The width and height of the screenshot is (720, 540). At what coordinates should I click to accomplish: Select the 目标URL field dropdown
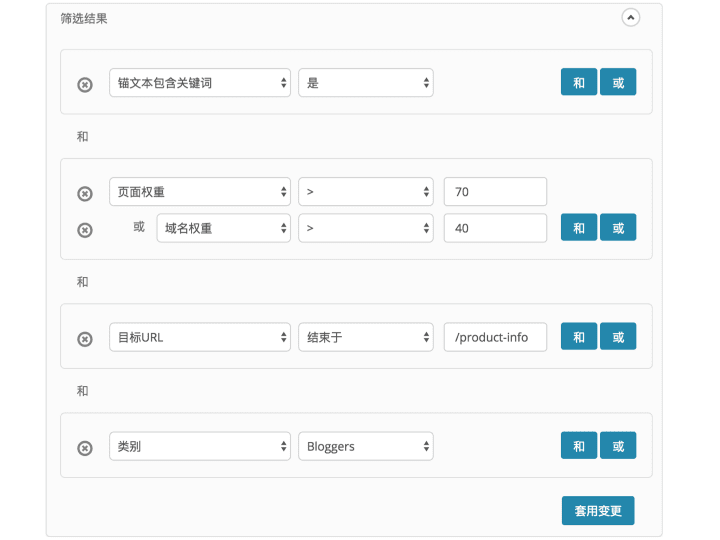(x=200, y=337)
